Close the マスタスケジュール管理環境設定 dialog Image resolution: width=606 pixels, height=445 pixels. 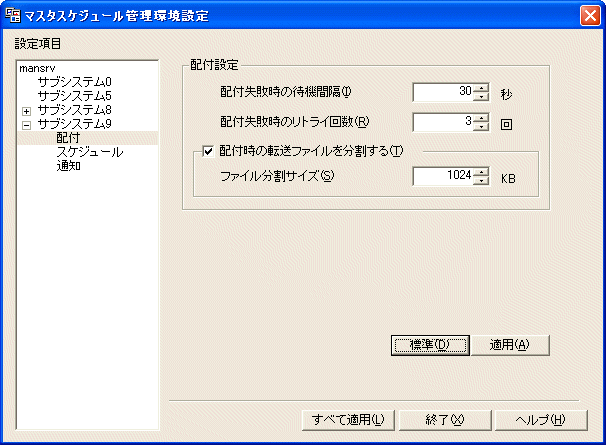590,16
